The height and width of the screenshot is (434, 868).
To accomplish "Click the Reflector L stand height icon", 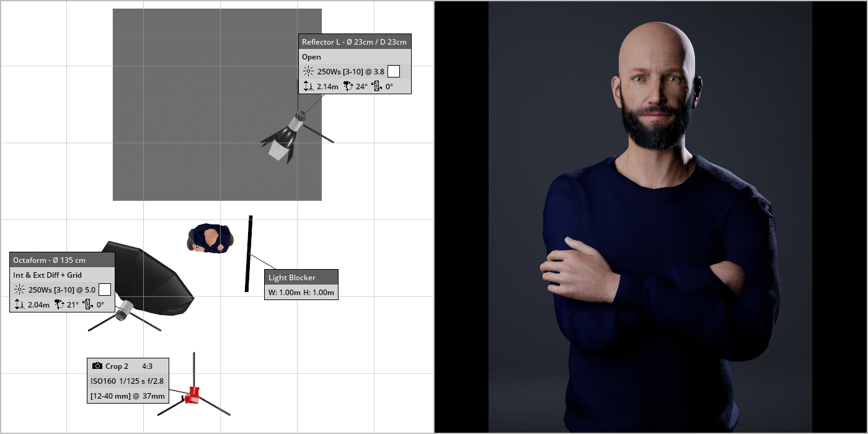I will pyautogui.click(x=308, y=87).
